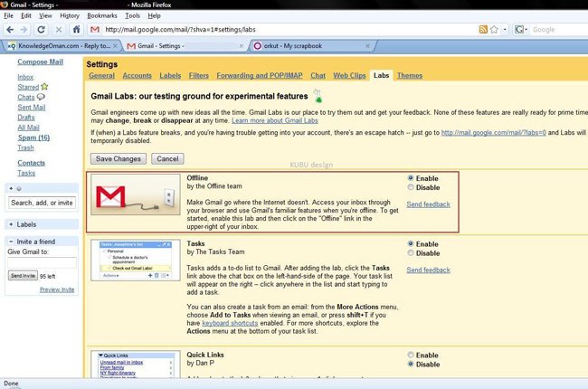This screenshot has width=588, height=389.
Task: Open the Bookmarks menu
Action: pos(102,15)
